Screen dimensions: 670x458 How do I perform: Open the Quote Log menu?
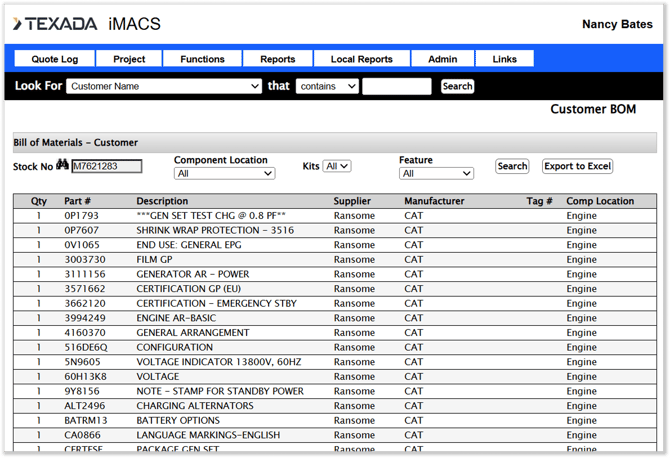(x=55, y=59)
